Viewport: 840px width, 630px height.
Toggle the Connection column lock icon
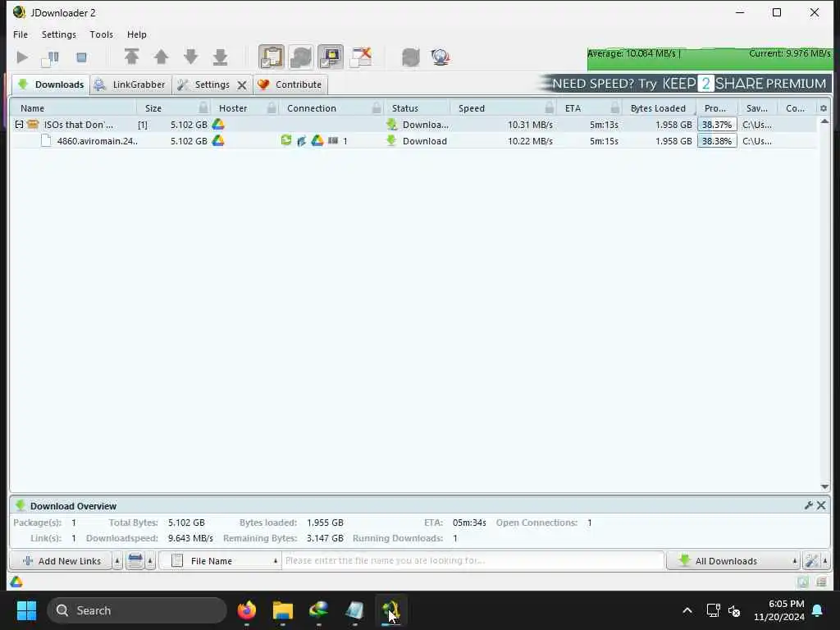[x=377, y=108]
